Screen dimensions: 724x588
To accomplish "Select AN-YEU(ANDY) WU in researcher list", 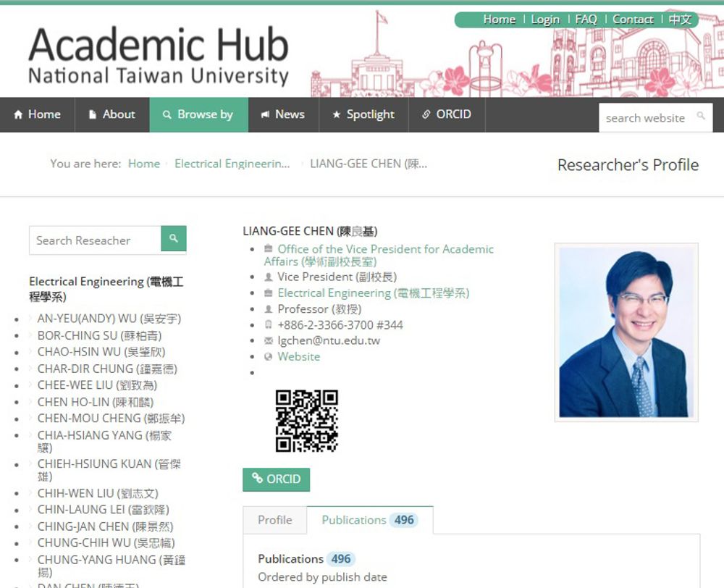I will click(x=109, y=318).
